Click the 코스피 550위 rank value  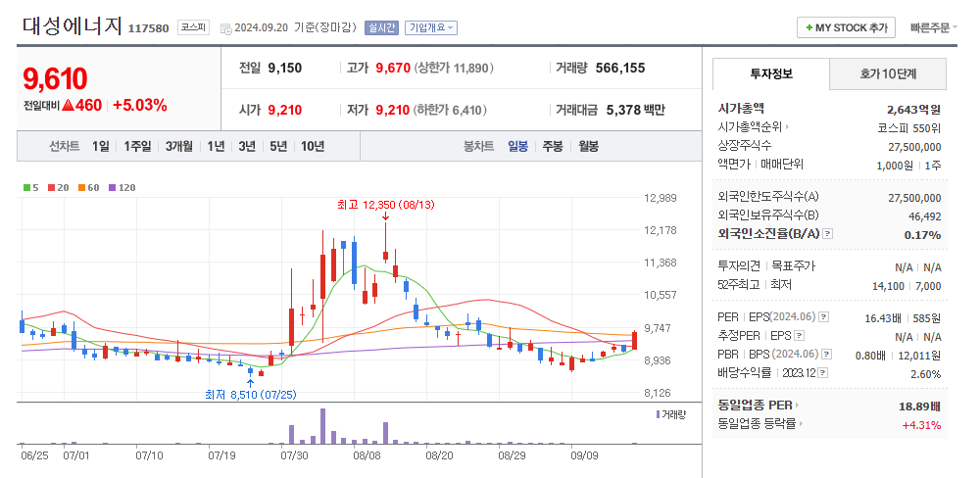pyautogui.click(x=908, y=128)
